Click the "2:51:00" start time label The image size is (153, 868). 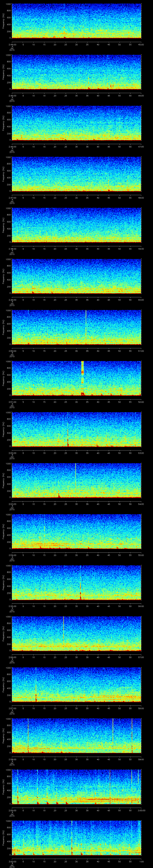12,402
